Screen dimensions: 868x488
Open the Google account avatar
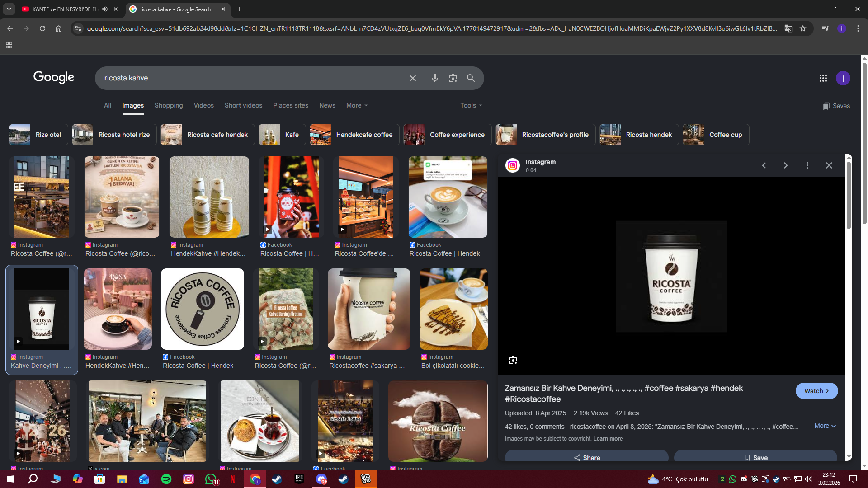coord(843,78)
